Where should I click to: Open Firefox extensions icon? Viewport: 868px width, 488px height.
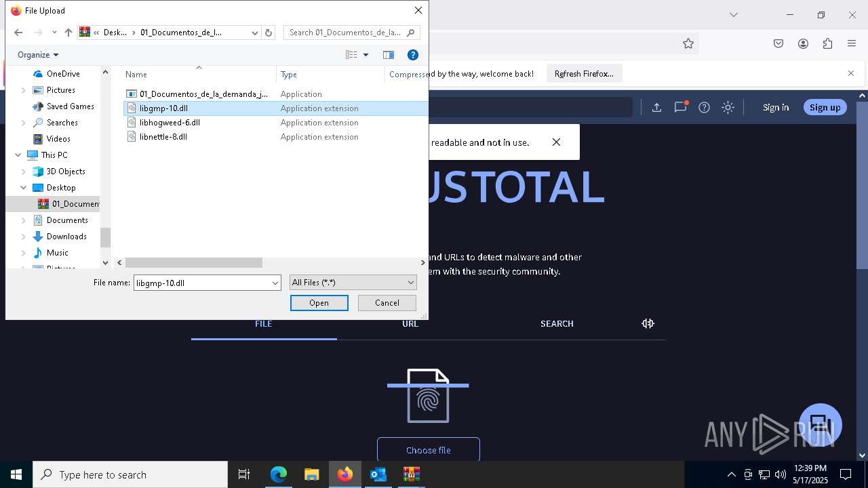827,43
